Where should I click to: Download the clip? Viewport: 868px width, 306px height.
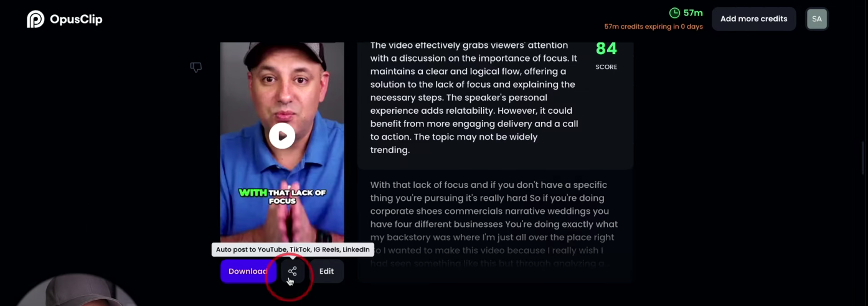click(248, 271)
